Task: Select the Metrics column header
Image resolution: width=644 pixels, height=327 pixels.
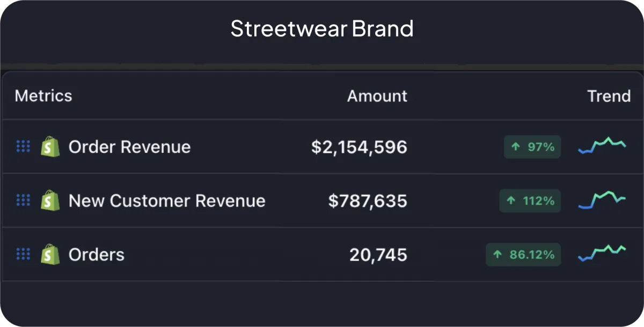Action: (x=43, y=96)
